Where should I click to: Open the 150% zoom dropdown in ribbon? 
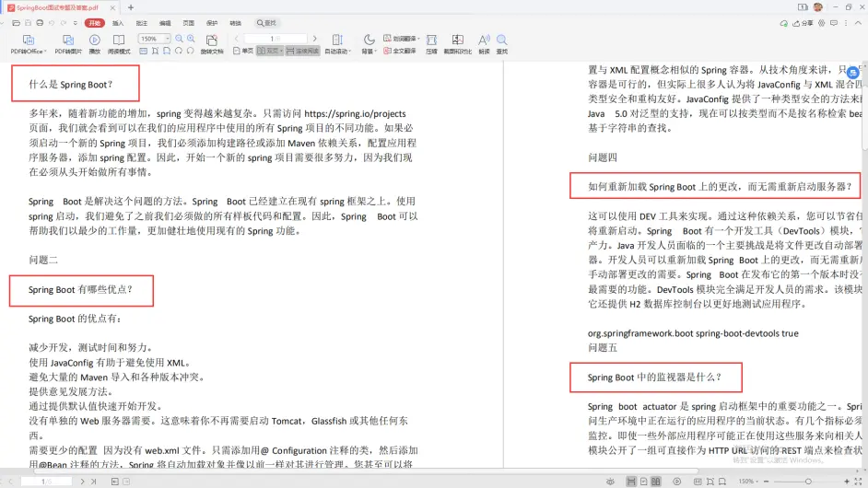(167, 39)
